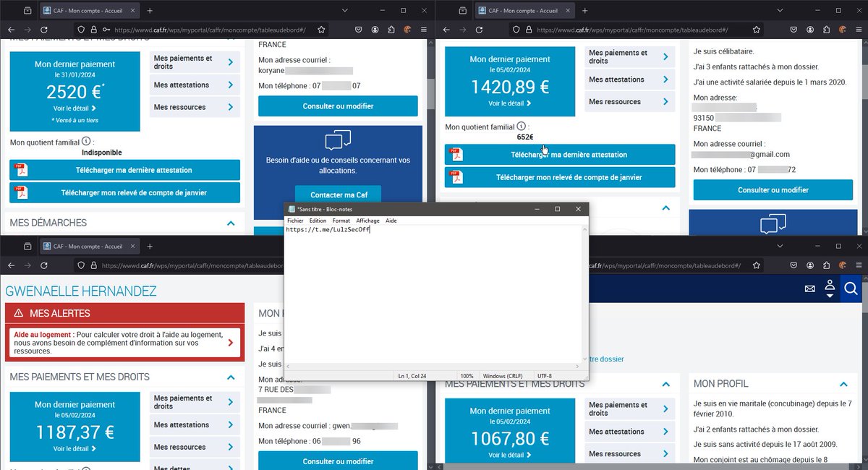Reload the page in top-right browser window
The width and height of the screenshot is (868, 470).
[479, 30]
